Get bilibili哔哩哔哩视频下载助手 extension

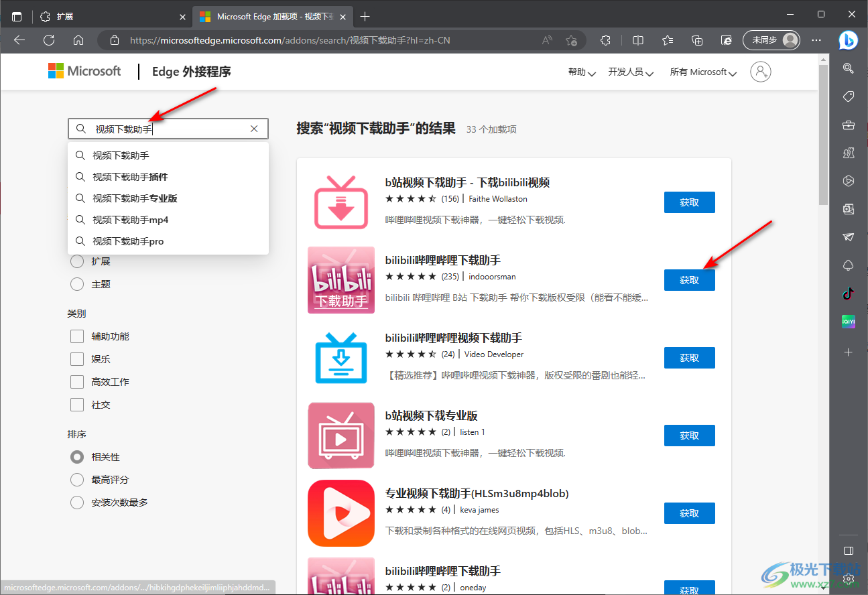point(689,358)
